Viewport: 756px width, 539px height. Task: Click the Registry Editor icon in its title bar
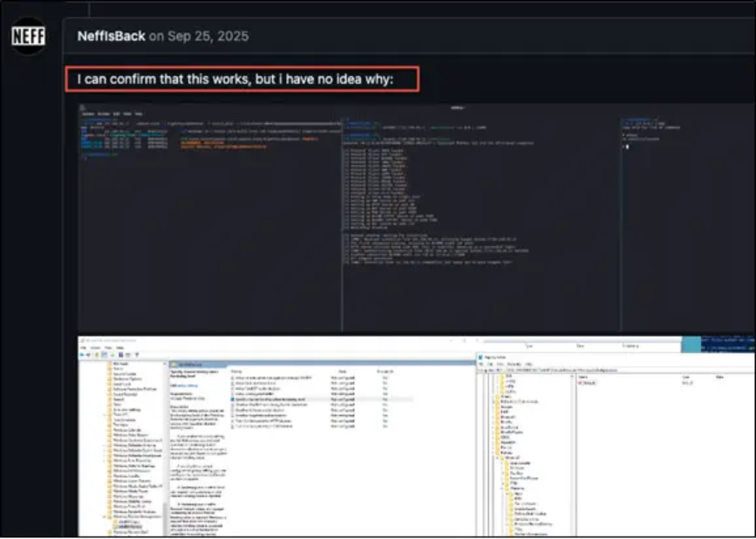(480, 358)
